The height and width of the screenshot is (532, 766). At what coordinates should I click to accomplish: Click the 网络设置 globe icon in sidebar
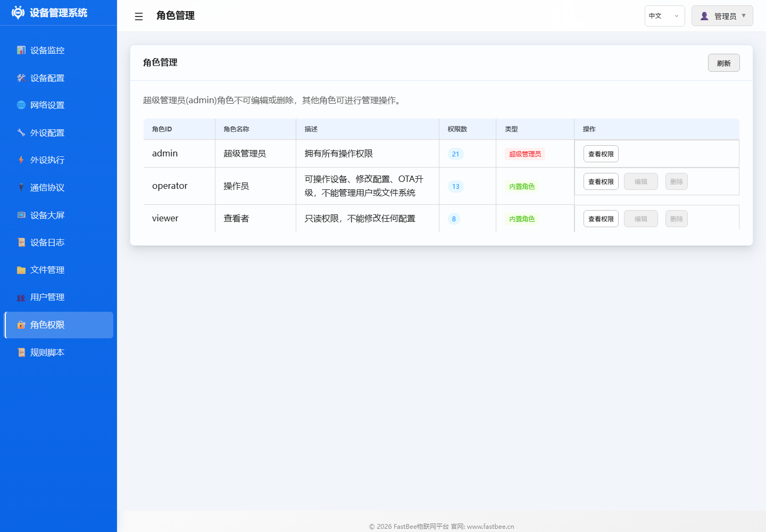click(x=21, y=105)
